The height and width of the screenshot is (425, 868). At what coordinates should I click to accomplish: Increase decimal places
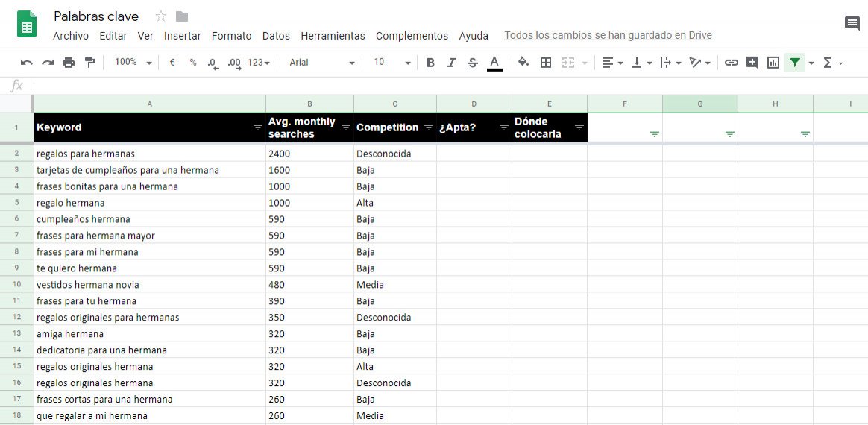pyautogui.click(x=234, y=63)
